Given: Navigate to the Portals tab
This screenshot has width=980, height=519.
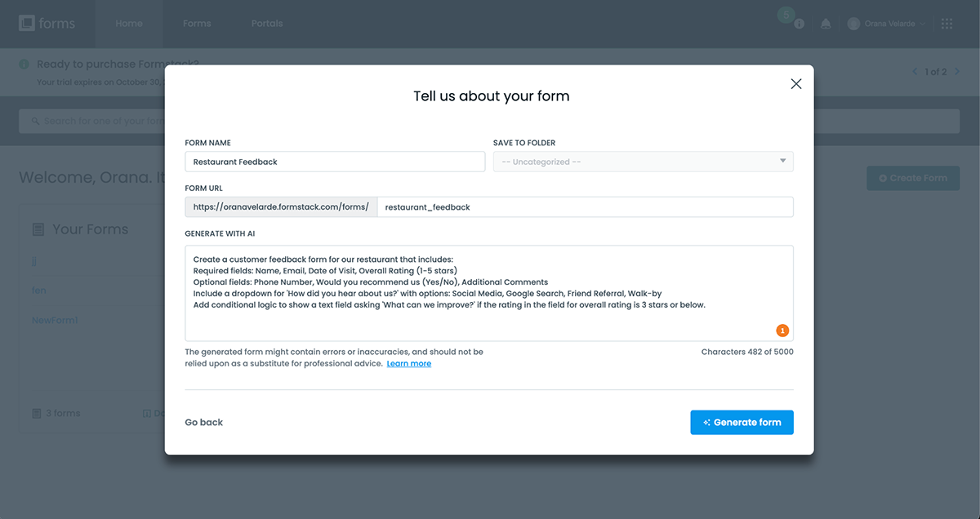Looking at the screenshot, I should (267, 24).
